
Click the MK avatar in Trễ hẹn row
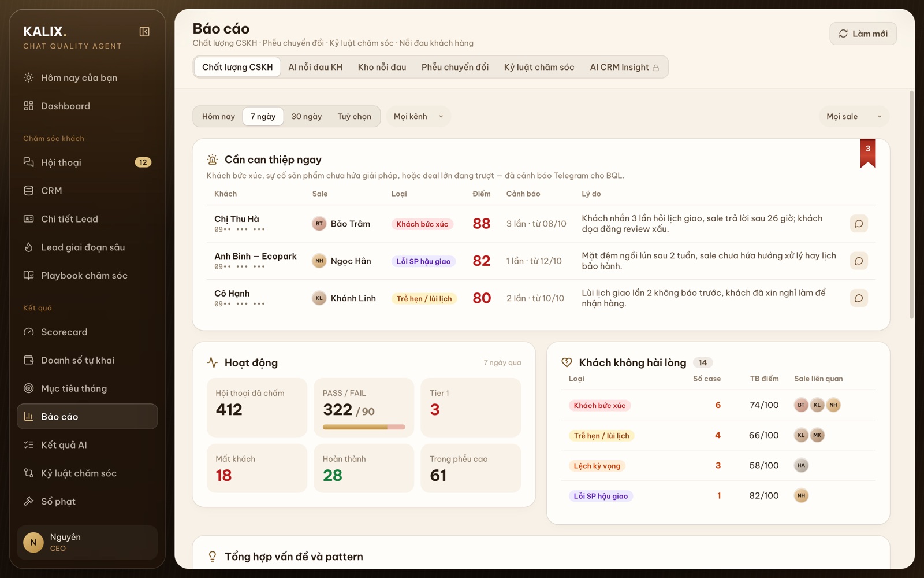click(817, 435)
